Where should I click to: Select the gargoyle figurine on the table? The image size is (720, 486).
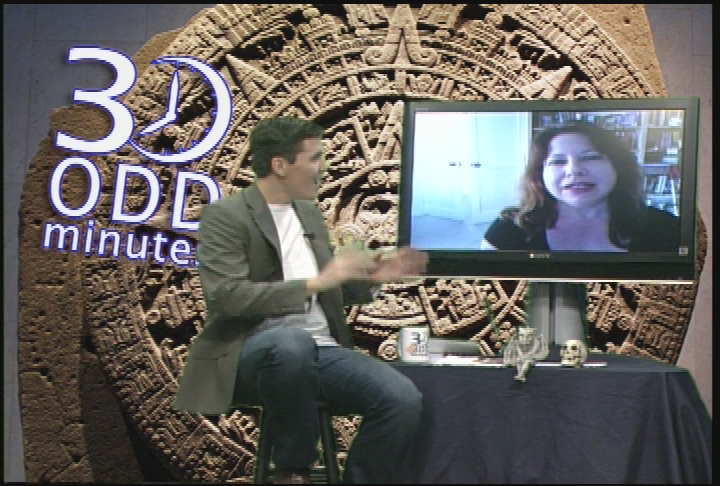click(x=524, y=349)
